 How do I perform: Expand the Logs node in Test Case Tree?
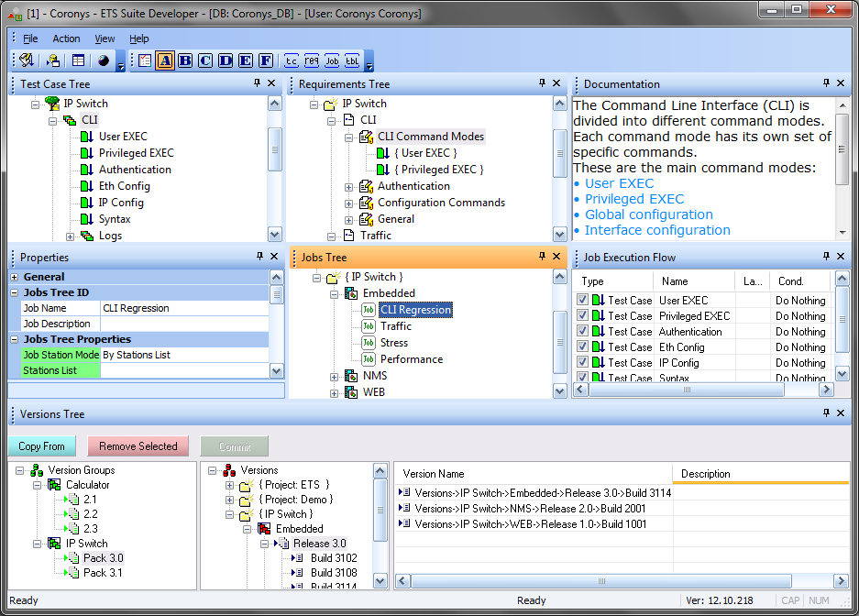pos(71,236)
